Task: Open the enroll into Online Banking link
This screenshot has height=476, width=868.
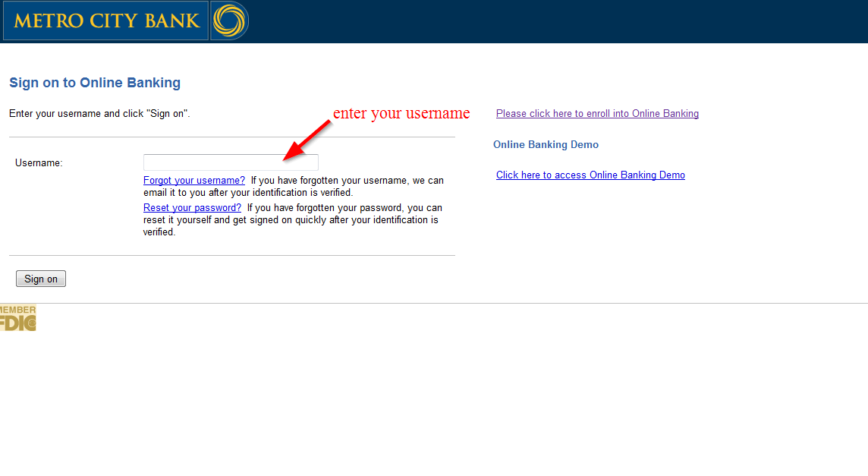Action: 597,114
